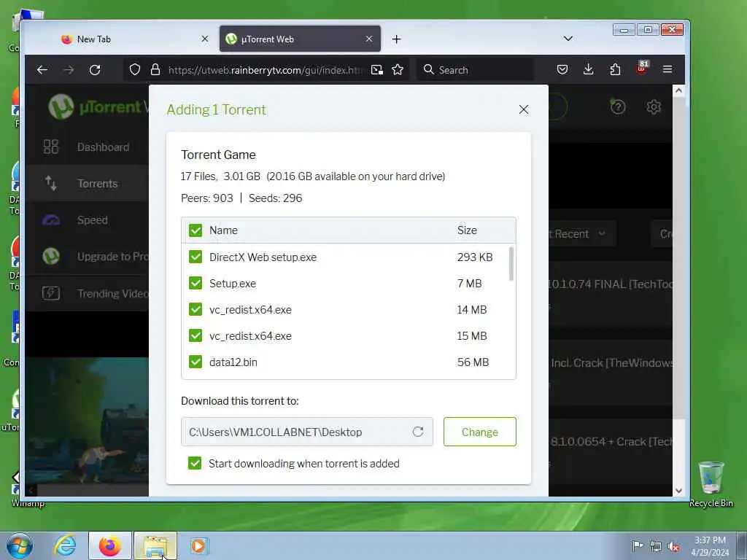Click the Firefox taskbar button
This screenshot has height=560, width=747.
click(x=109, y=545)
